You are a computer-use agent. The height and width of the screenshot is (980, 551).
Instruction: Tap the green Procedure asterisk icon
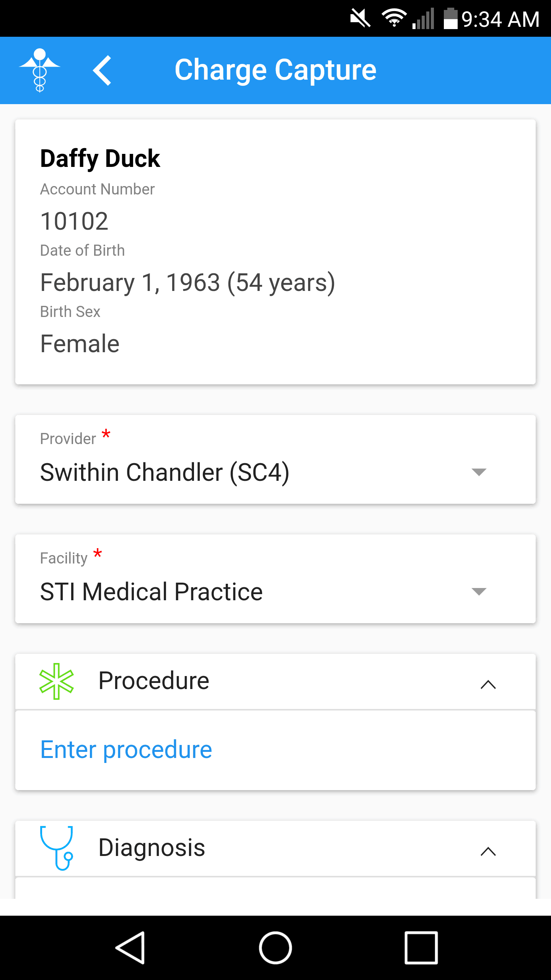tap(57, 681)
